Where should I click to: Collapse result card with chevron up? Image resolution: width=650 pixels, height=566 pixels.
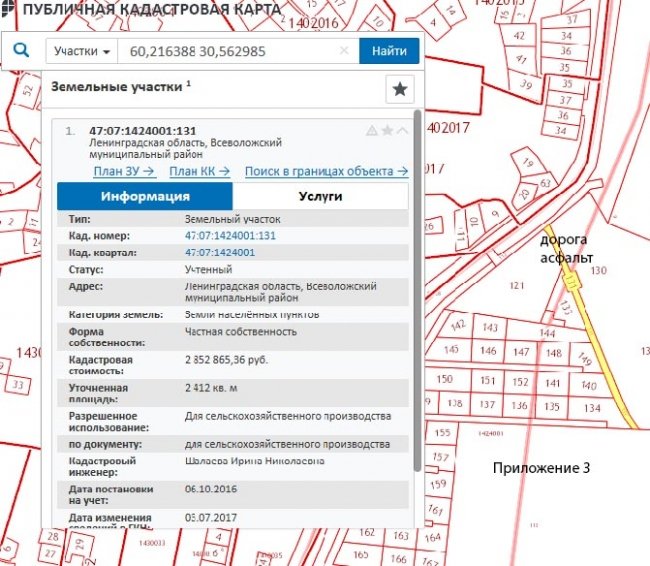tap(402, 131)
